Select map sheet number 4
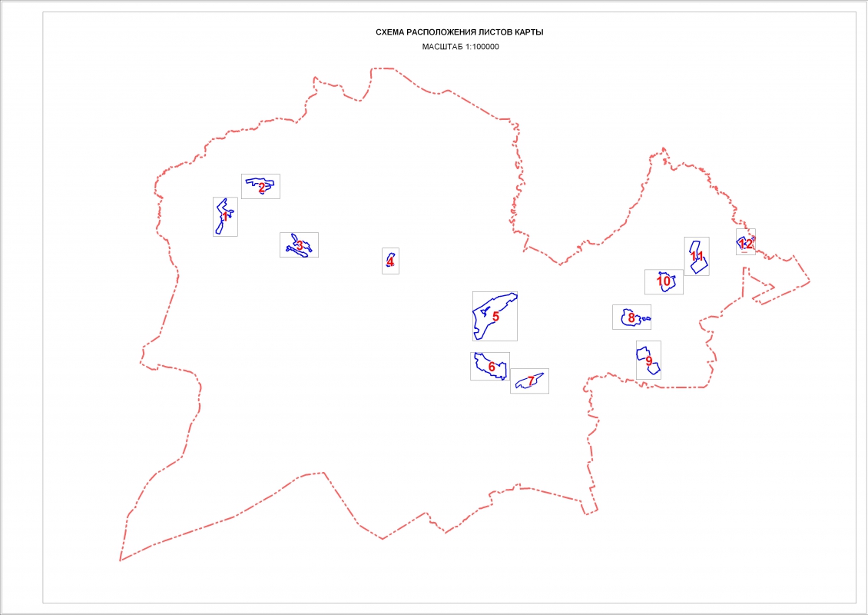Viewport: 868px width, 615px height. [x=390, y=261]
